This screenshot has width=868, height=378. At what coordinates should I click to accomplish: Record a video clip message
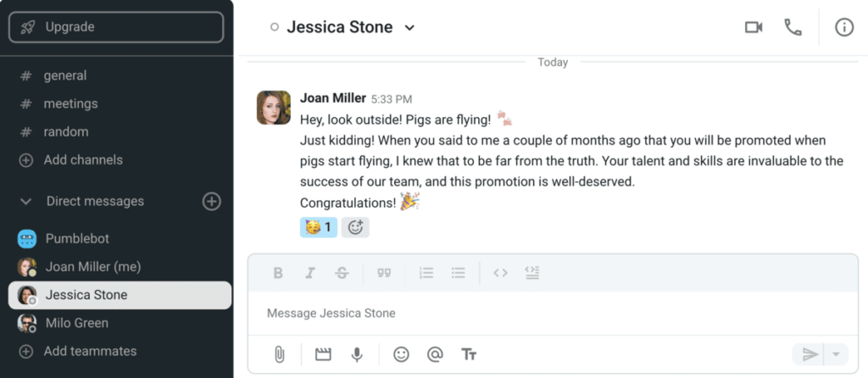tap(323, 354)
